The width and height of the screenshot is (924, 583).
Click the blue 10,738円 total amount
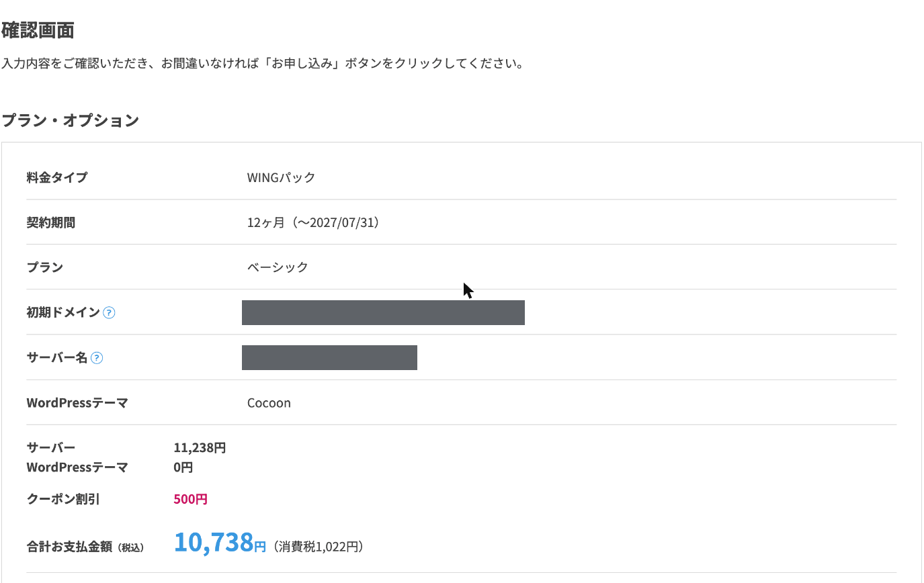[x=220, y=543]
